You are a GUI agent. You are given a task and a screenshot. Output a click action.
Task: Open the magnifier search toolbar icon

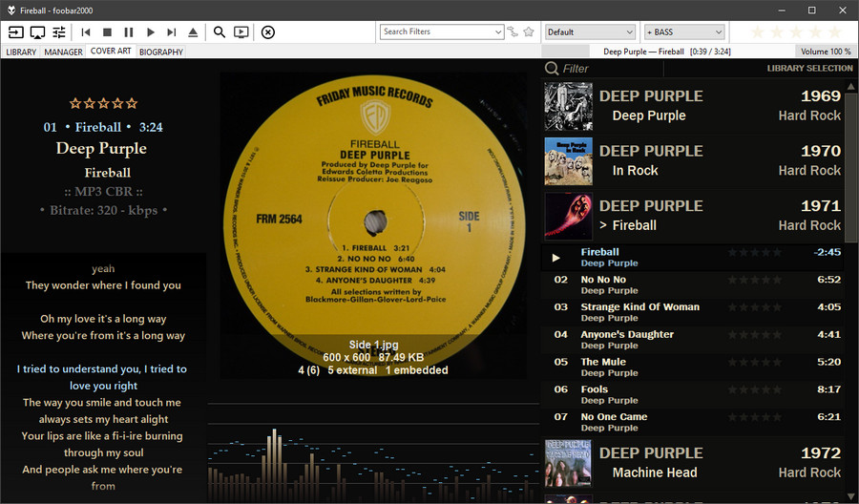(220, 32)
